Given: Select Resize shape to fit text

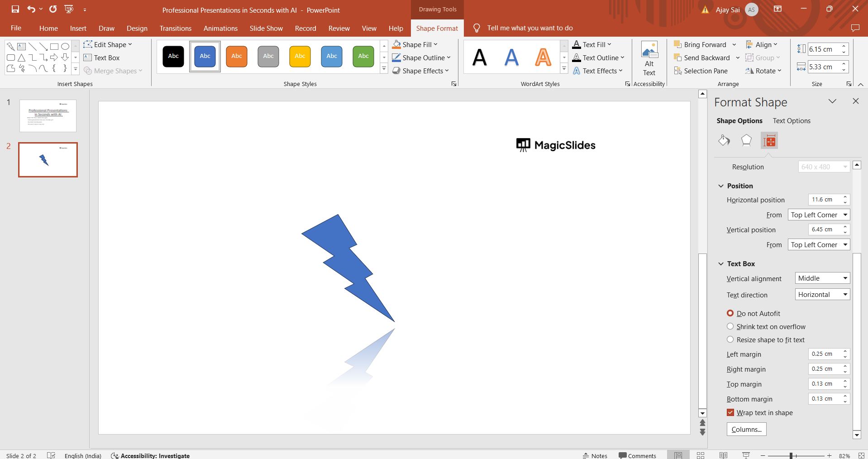Looking at the screenshot, I should (766, 339).
